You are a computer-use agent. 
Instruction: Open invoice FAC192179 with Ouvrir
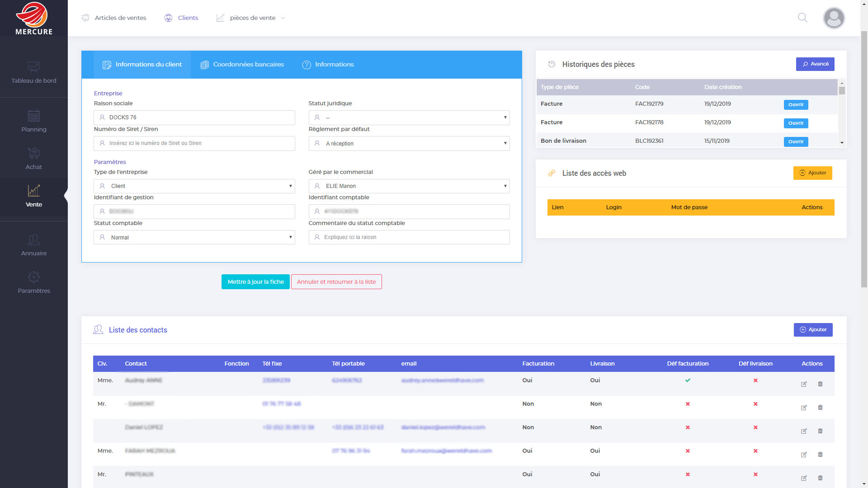coord(796,105)
